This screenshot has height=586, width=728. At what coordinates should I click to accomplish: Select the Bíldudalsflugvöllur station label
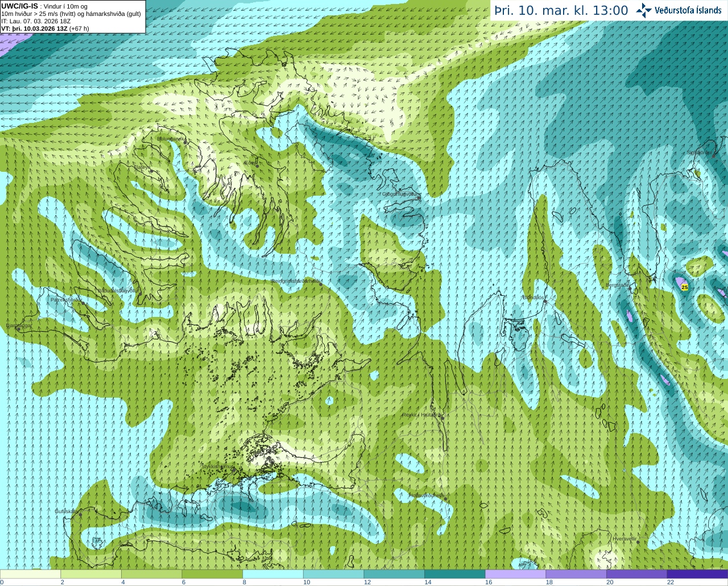pos(118,290)
